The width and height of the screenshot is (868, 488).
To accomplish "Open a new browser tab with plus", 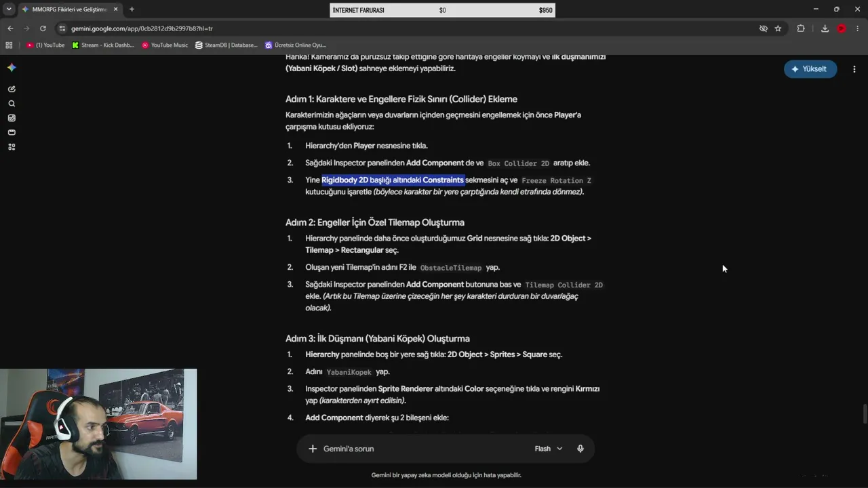I will (x=132, y=9).
